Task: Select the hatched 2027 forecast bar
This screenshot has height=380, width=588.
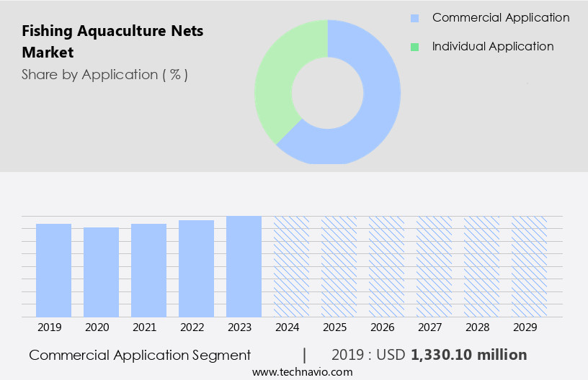Action: click(434, 266)
